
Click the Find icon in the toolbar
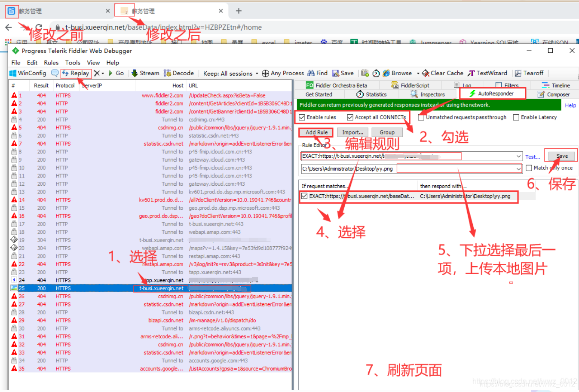(x=318, y=73)
